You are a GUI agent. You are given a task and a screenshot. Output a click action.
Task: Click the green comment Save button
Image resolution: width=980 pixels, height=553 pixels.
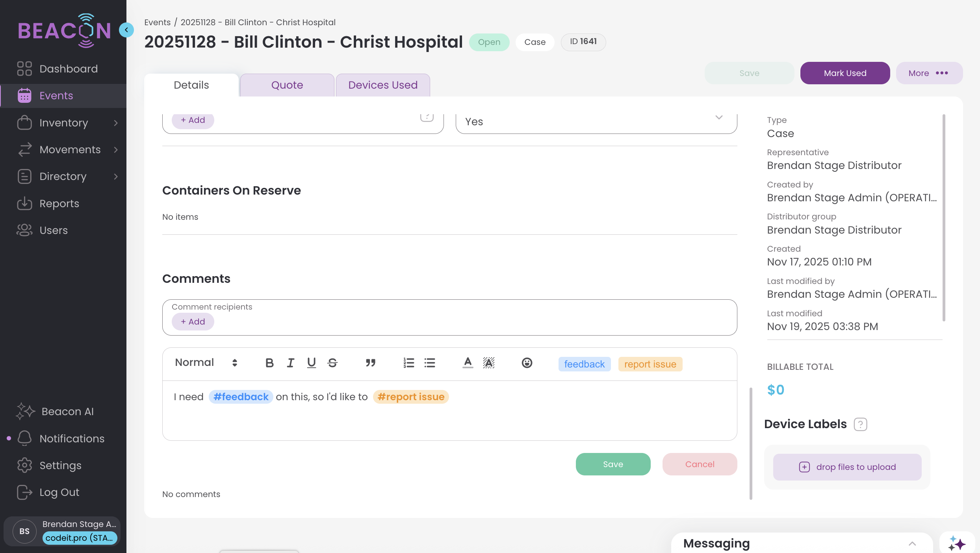613,464
